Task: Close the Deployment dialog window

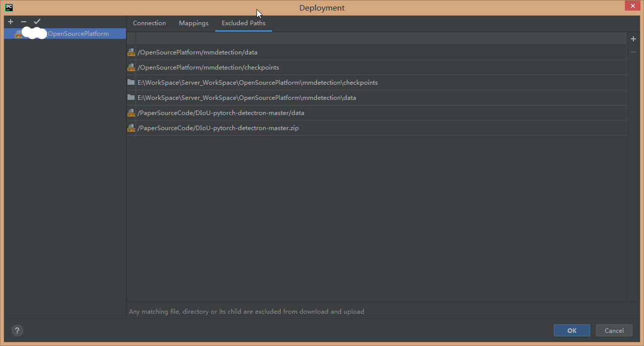Action: pyautogui.click(x=633, y=6)
